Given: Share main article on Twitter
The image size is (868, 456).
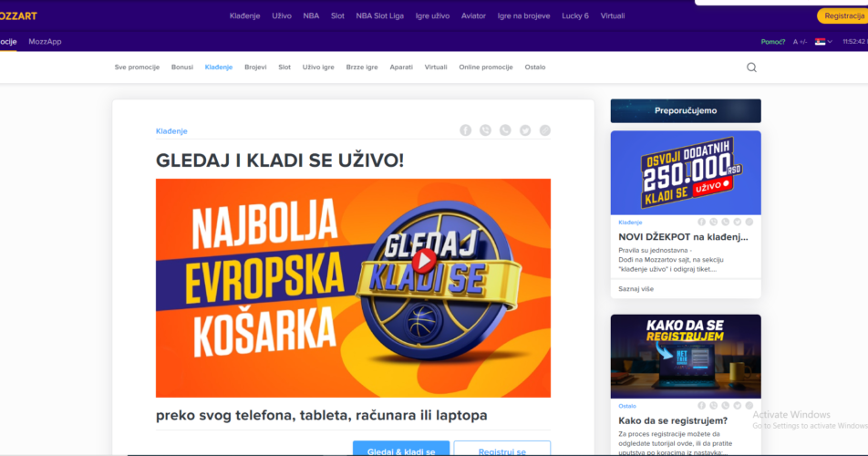Looking at the screenshot, I should [525, 130].
